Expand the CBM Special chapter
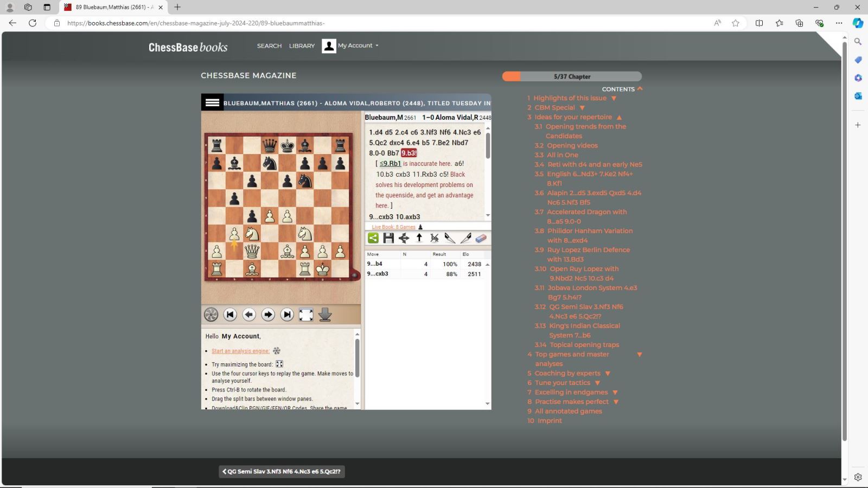Image resolution: width=868 pixels, height=488 pixels. (x=582, y=108)
